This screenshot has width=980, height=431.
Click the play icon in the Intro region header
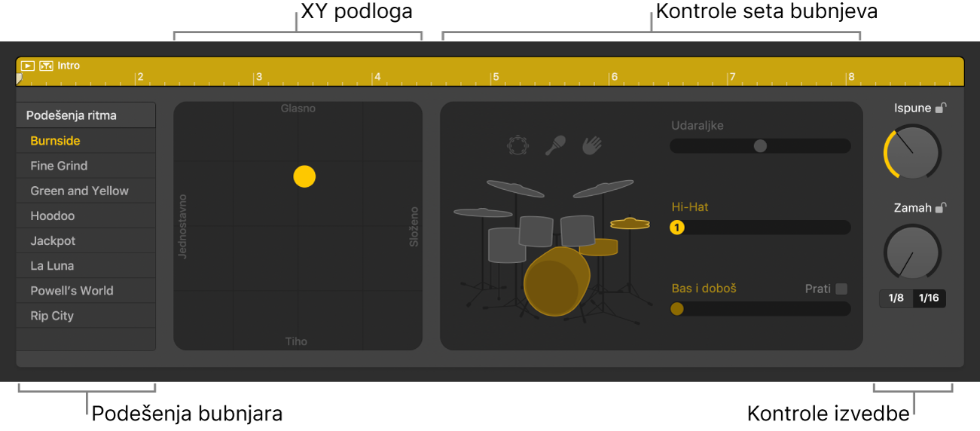click(x=27, y=66)
